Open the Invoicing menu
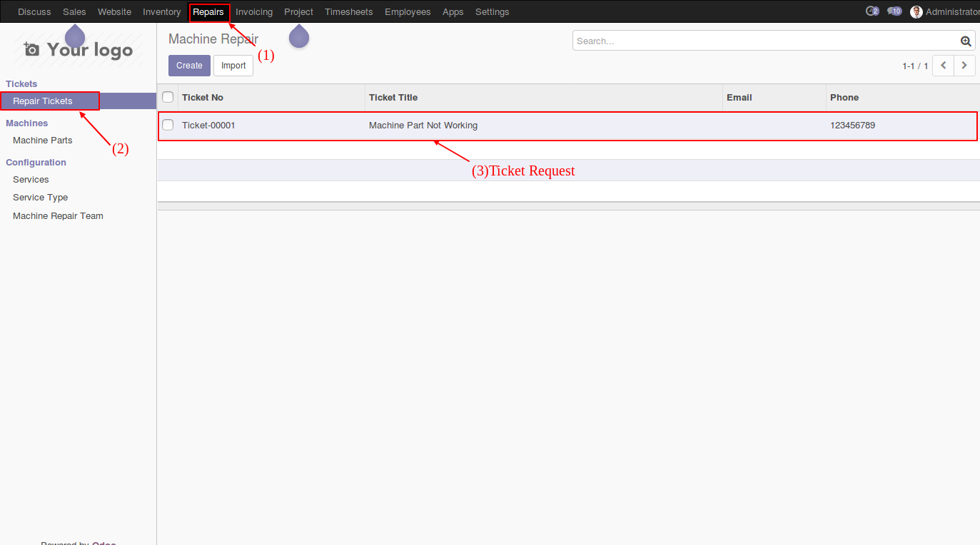This screenshot has width=980, height=545. 254,11
